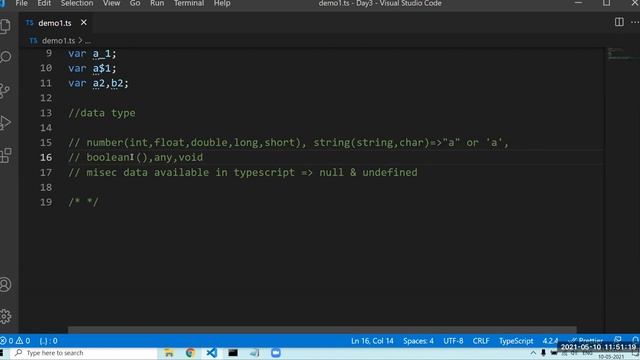The height and width of the screenshot is (360, 640).
Task: Change file encoding UTF-8
Action: pyautogui.click(x=453, y=341)
